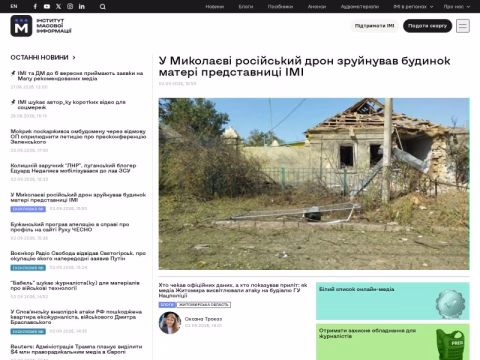Click the main article headline У Миколаєві
This screenshot has width=480, height=360.
tap(304, 66)
